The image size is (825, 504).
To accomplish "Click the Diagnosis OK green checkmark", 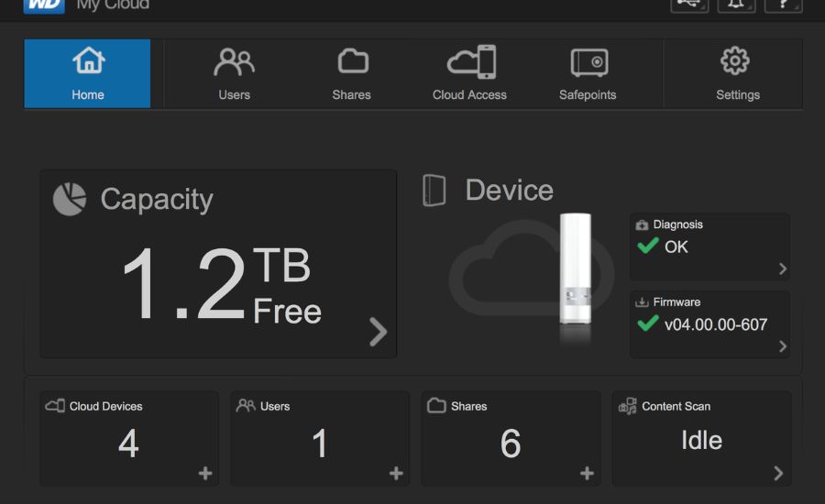I will [648, 246].
